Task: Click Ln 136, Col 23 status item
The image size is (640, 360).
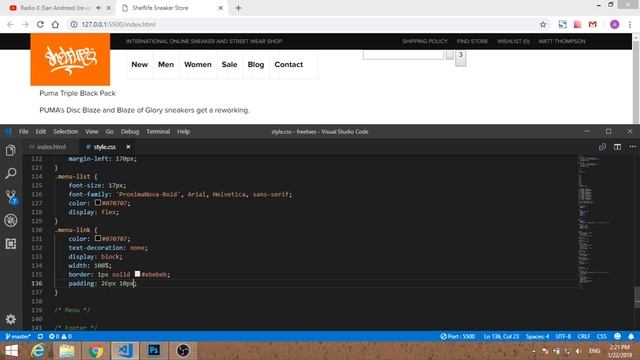Action: pyautogui.click(x=501, y=336)
